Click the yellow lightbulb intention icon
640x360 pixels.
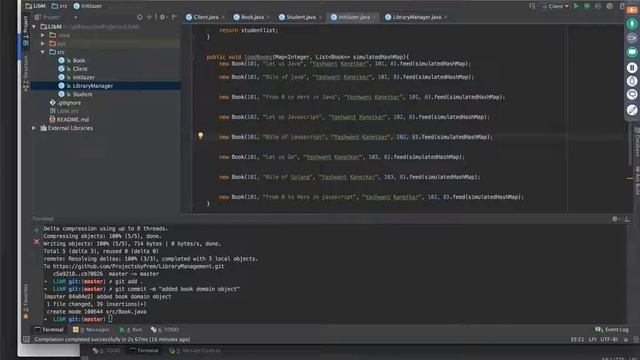(x=200, y=136)
